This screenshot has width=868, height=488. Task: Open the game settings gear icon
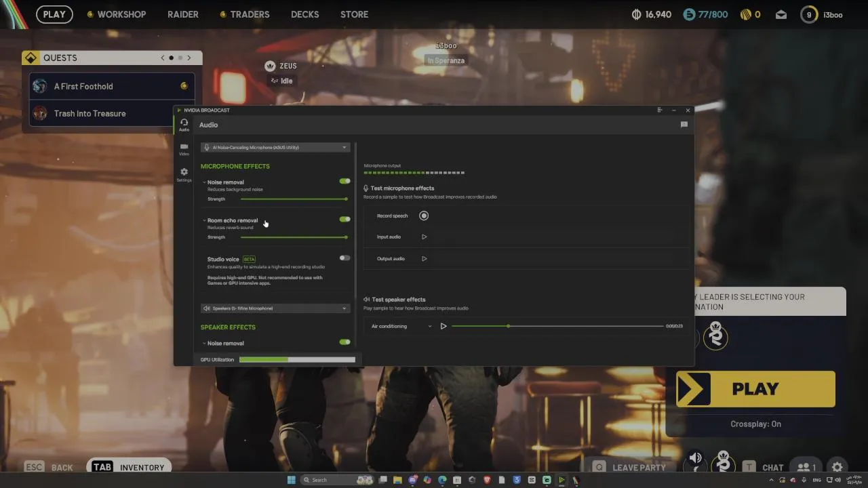coord(837,467)
